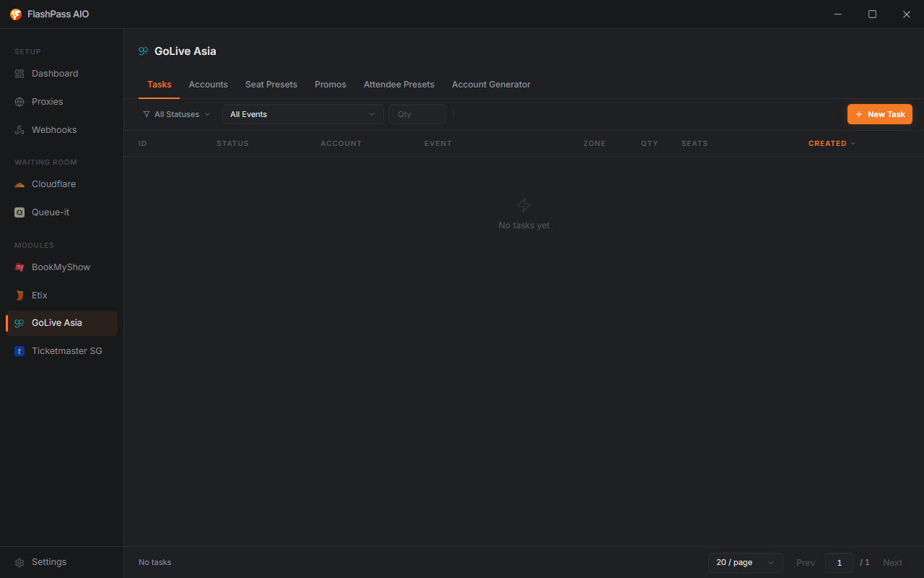Go to the Proxies page
924x578 pixels.
coord(61,102)
